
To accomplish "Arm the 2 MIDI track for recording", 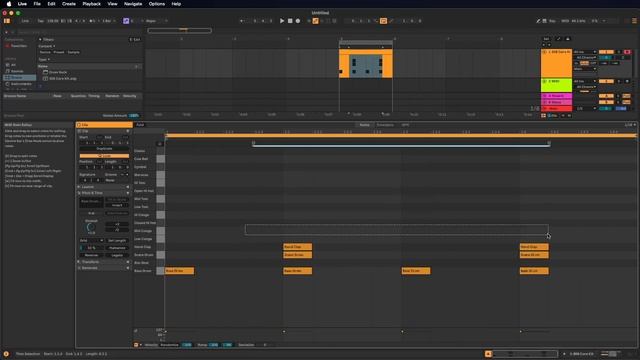I will click(627, 81).
